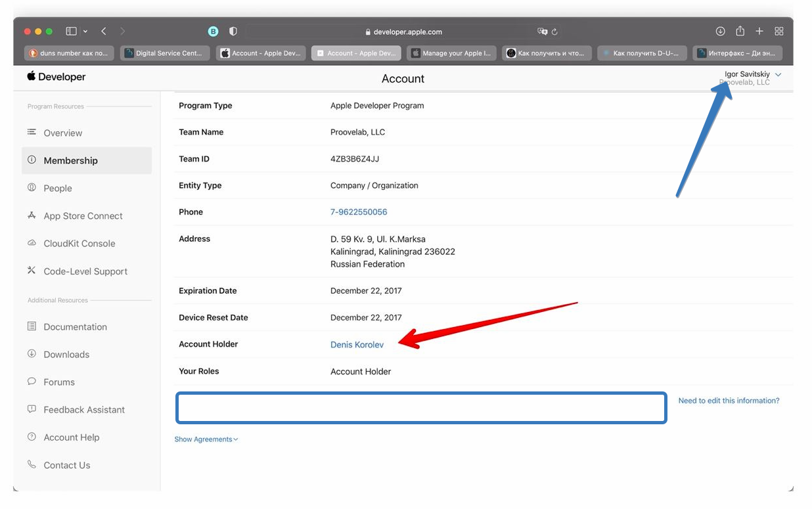Go to the People section
Viewport: 812px width, 509px height.
(x=58, y=188)
